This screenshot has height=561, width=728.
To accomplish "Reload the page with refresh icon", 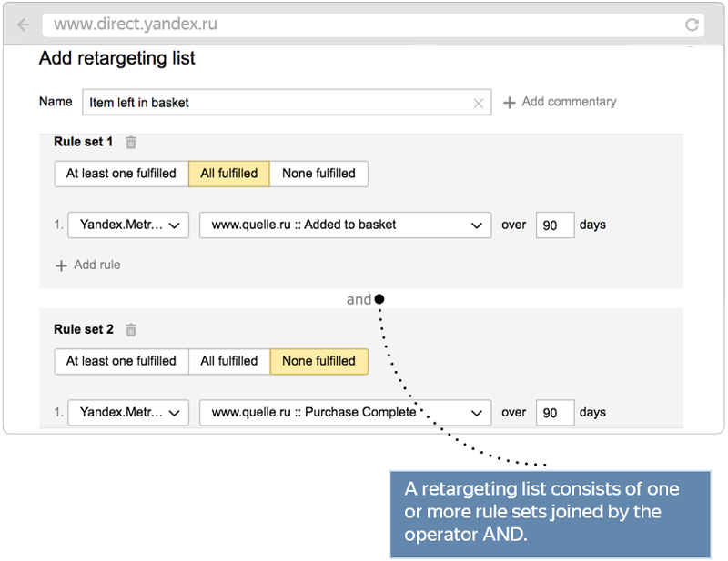I will pos(692,25).
